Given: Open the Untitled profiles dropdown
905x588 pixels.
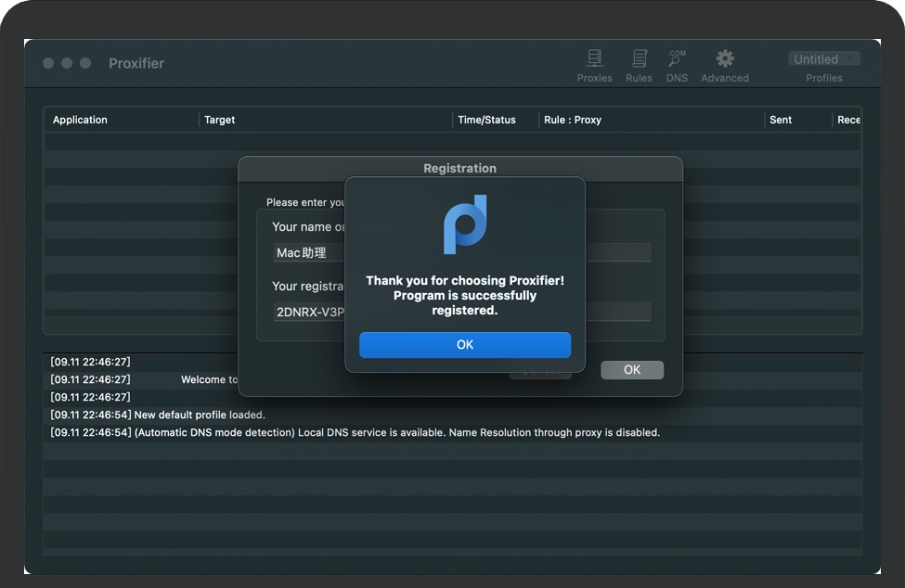Looking at the screenshot, I should click(x=824, y=58).
